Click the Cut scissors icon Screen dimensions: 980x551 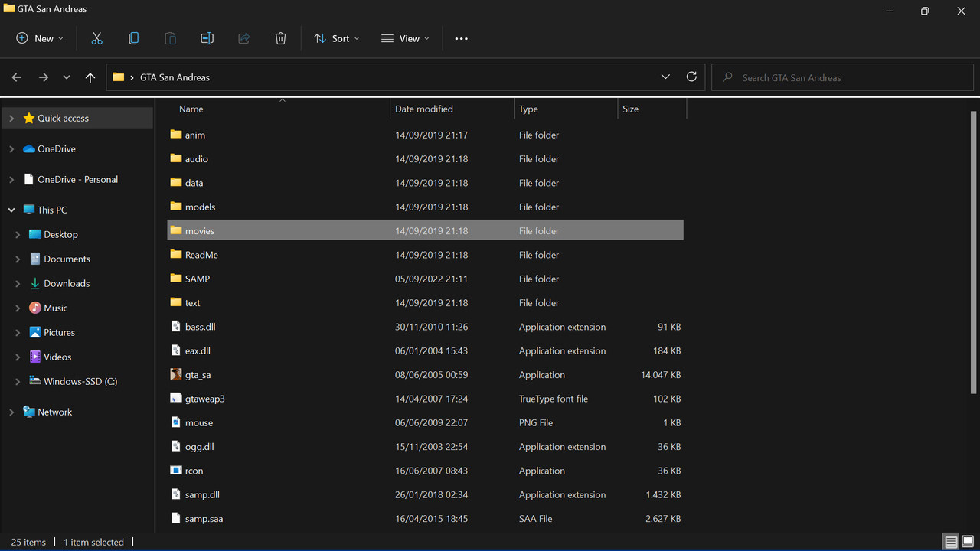click(96, 38)
